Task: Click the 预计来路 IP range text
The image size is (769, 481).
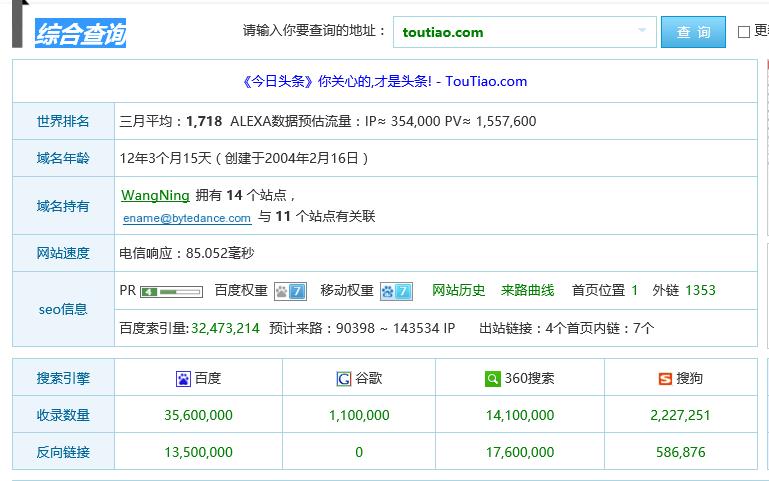Action: tap(362, 328)
